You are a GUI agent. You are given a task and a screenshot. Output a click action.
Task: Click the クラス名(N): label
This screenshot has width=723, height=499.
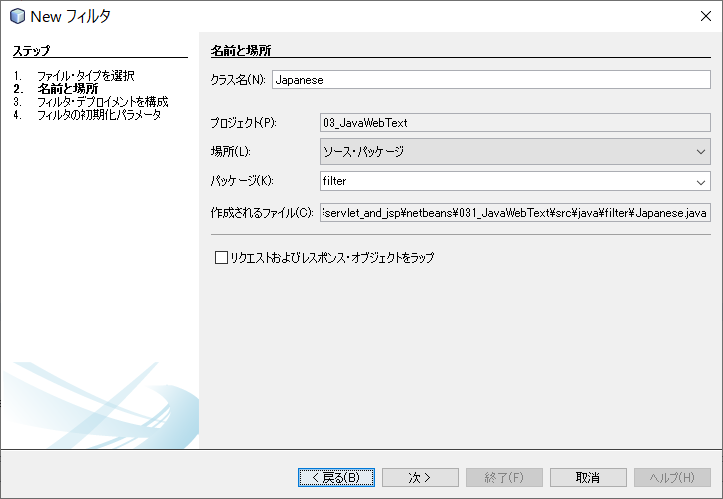(x=238, y=80)
